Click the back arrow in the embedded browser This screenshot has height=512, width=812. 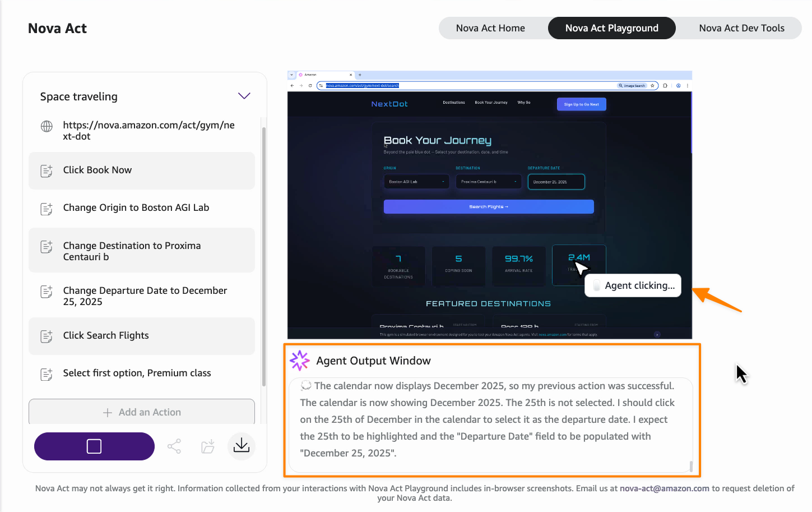coord(292,86)
